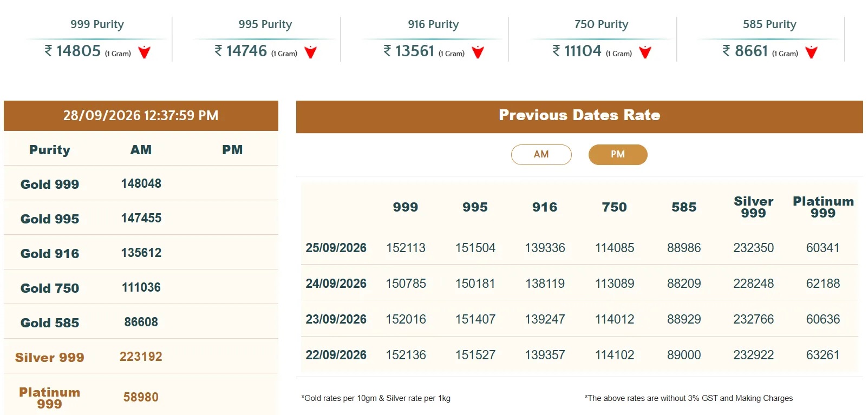
Task: Click the date and time header bar
Action: (141, 115)
